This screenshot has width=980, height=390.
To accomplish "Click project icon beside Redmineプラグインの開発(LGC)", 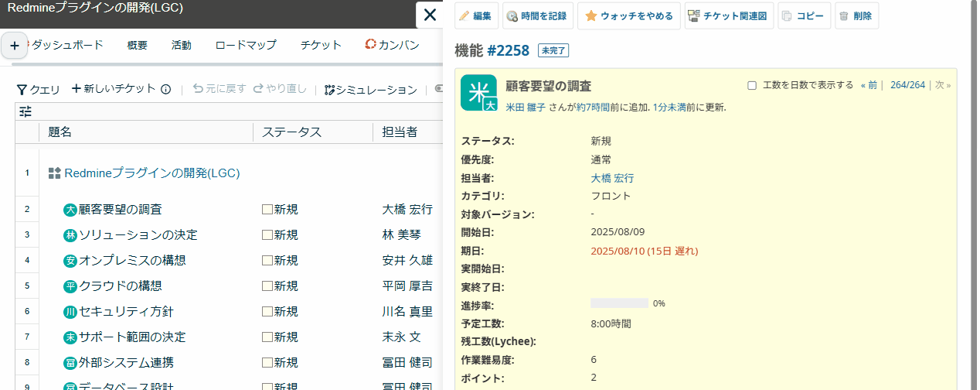I will [x=54, y=173].
